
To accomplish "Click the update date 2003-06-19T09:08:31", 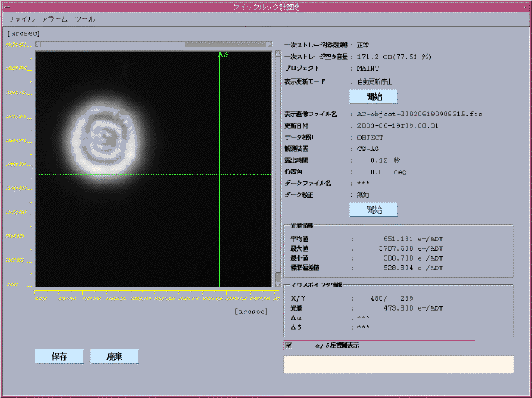I will click(x=397, y=125).
